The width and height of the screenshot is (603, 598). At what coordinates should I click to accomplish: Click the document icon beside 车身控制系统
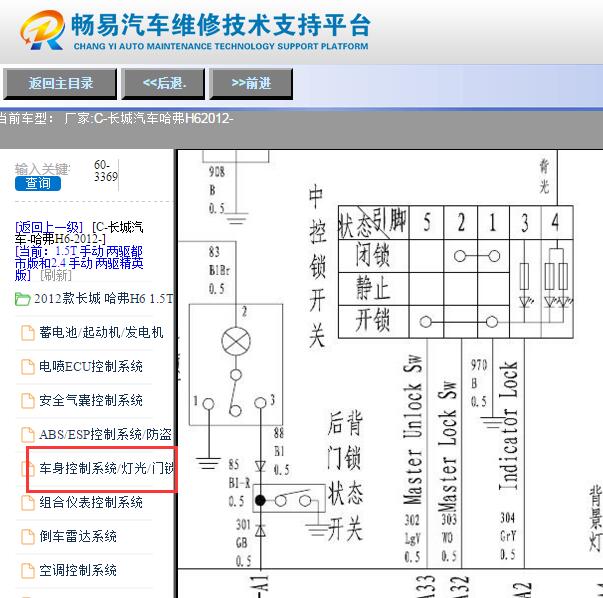tap(27, 469)
